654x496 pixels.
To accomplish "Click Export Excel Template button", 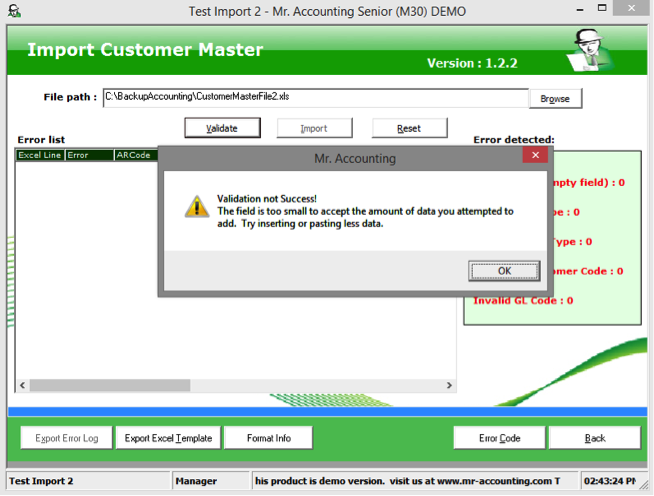I will pyautogui.click(x=168, y=438).
